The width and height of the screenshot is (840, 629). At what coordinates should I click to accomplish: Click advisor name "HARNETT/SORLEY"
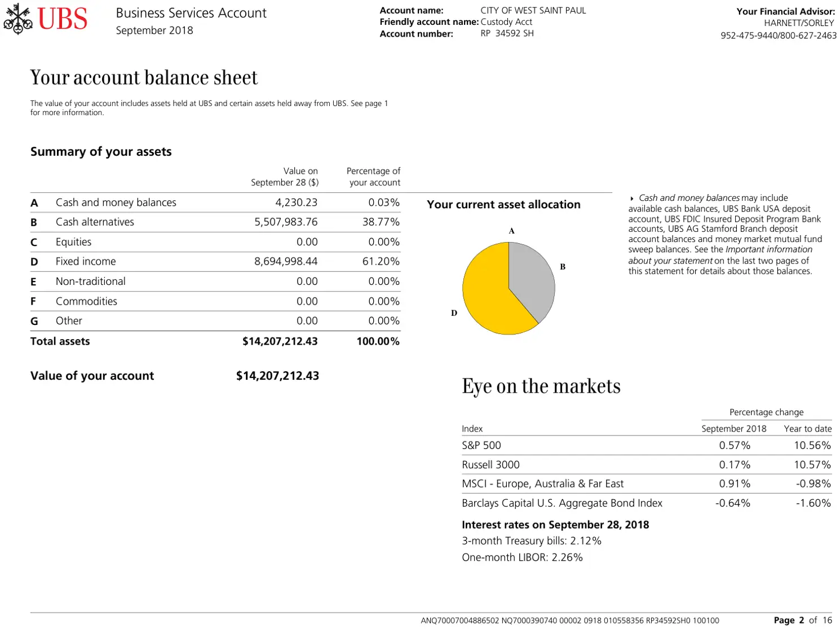click(799, 23)
